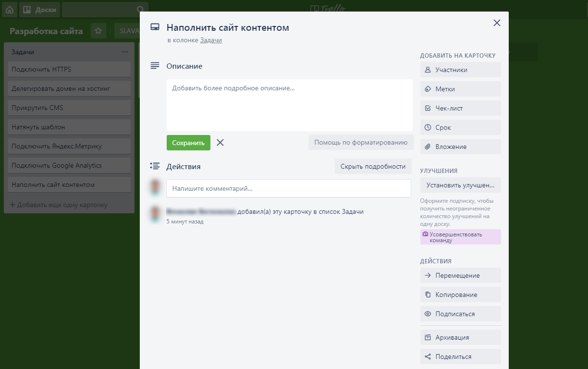This screenshot has height=369, width=588.
Task: Open the Задачи column link
Action: click(211, 40)
